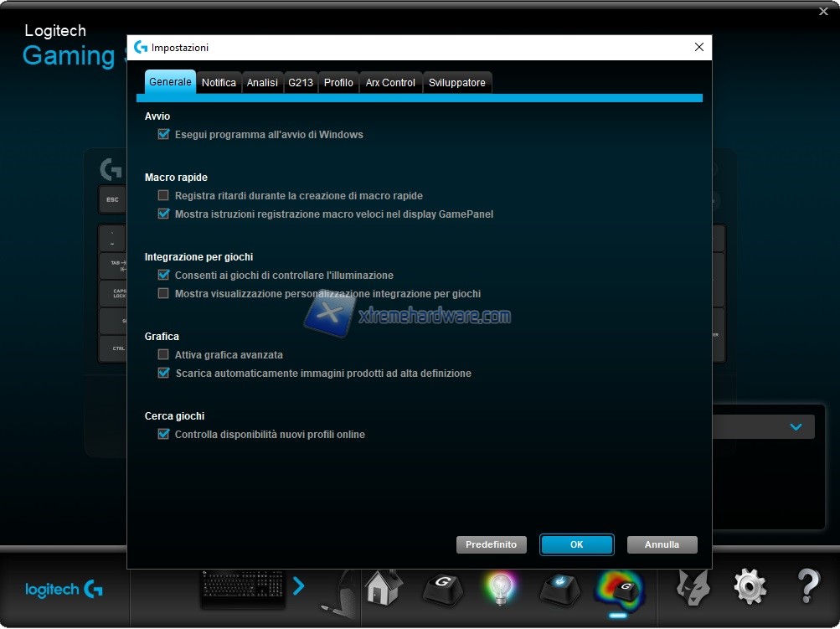Enable Attiva grafica avanzata checkbox
The height and width of the screenshot is (629, 840).
click(164, 354)
